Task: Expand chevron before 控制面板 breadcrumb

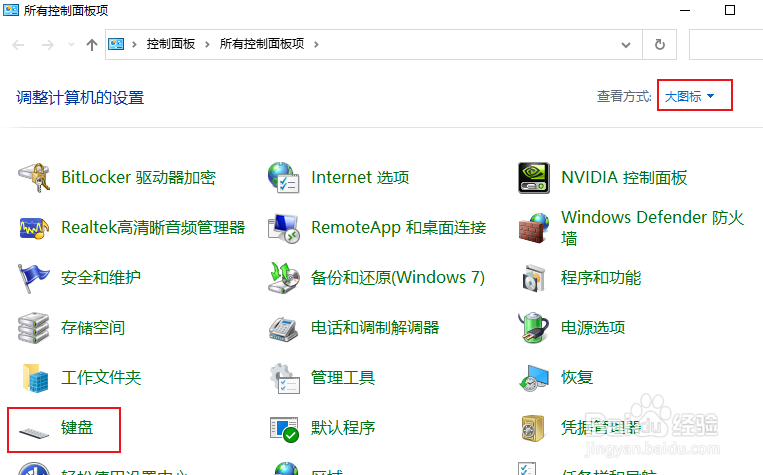Action: [134, 45]
